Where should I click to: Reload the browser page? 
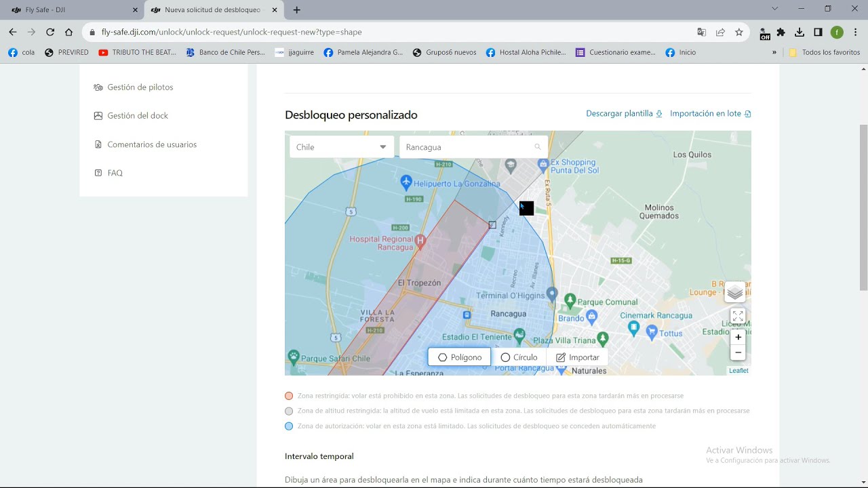50,32
